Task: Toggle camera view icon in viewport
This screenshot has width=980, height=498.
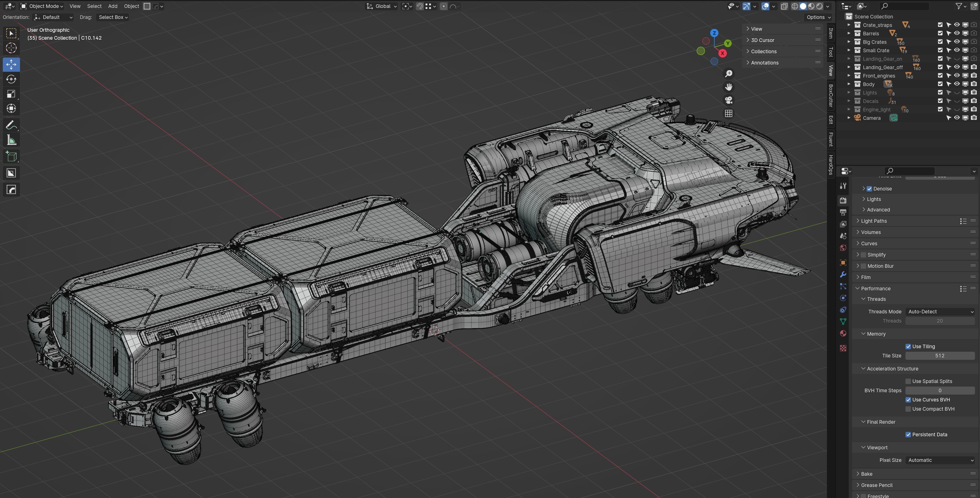Action: pyautogui.click(x=728, y=100)
